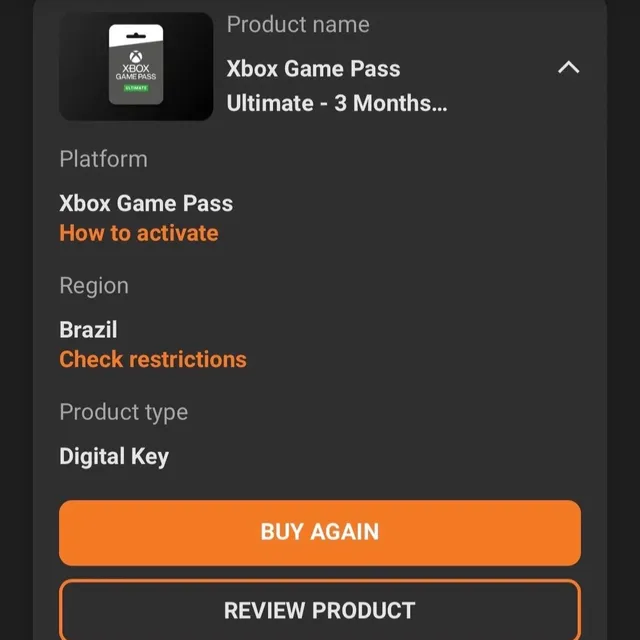
Task: Click the Region label
Action: point(94,286)
